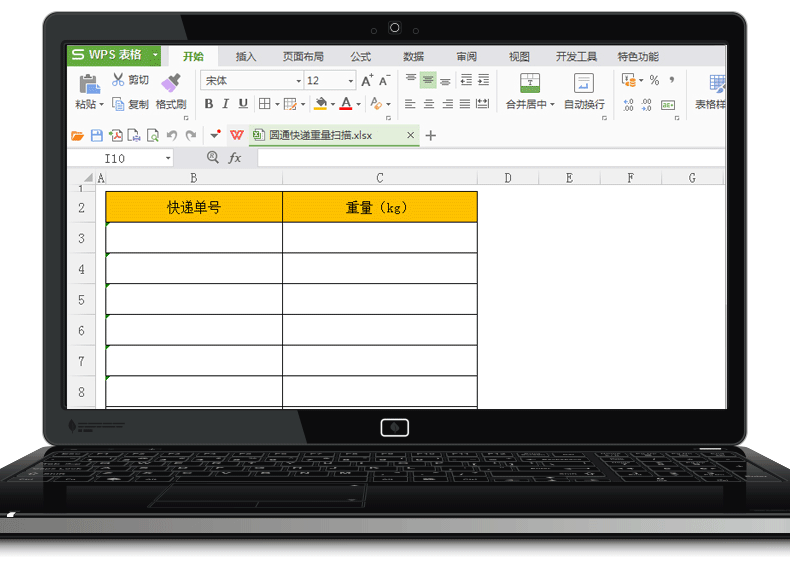Image resolution: width=790 pixels, height=577 pixels.
Task: Open the font size box showing 12
Action: tap(330, 81)
